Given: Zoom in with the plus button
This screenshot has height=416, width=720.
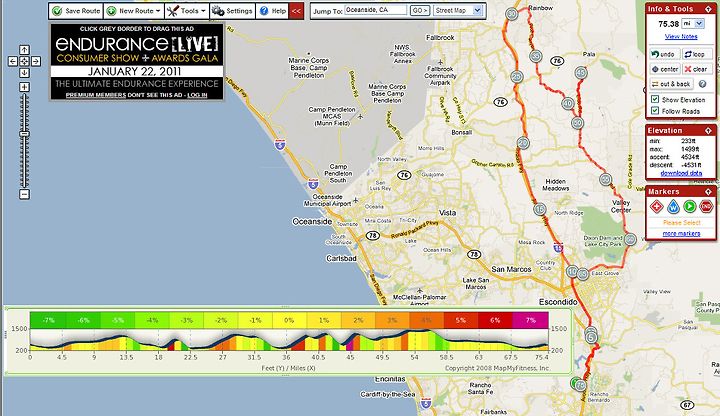Looking at the screenshot, I should click(x=24, y=87).
